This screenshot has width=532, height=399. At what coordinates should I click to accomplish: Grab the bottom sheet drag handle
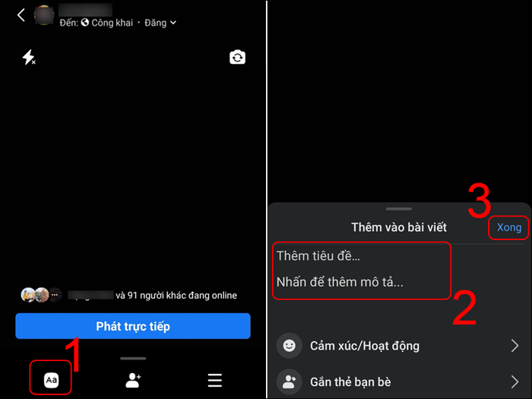[399, 209]
